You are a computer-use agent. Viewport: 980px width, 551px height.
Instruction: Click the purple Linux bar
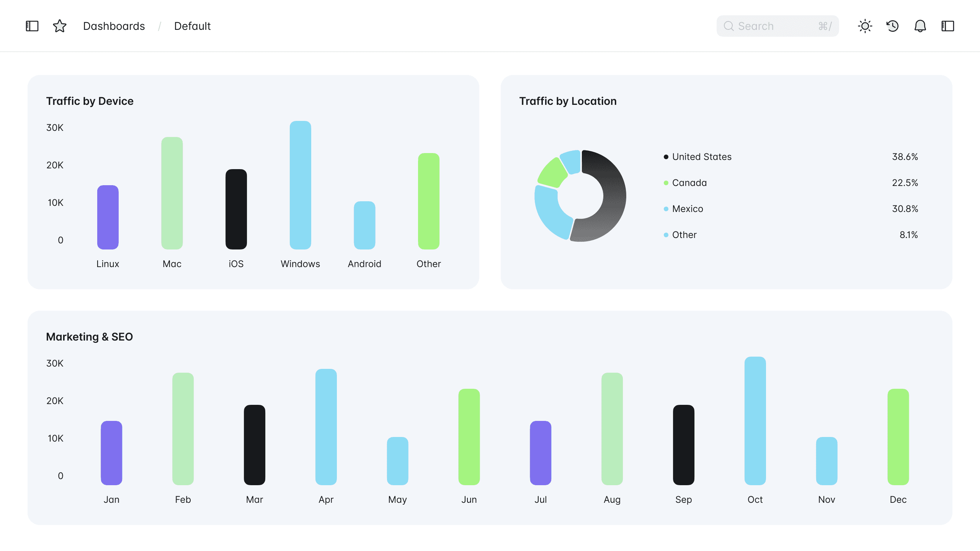tap(108, 217)
